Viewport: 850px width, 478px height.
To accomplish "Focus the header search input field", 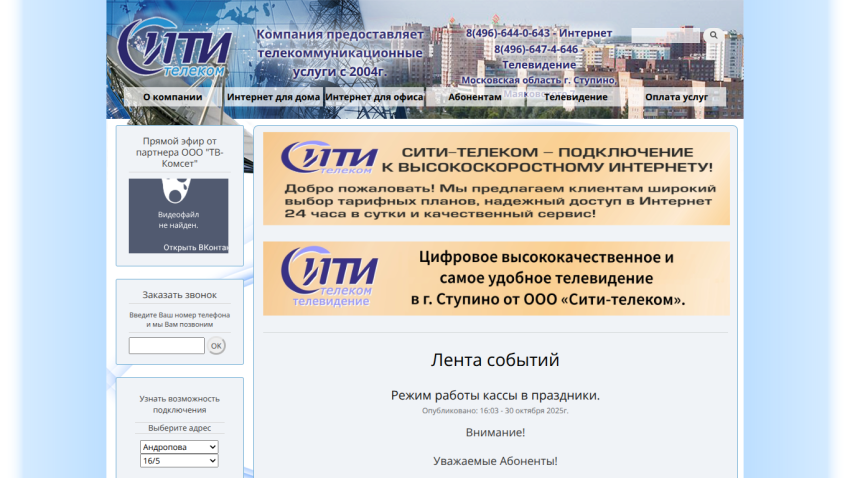I will click(666, 35).
